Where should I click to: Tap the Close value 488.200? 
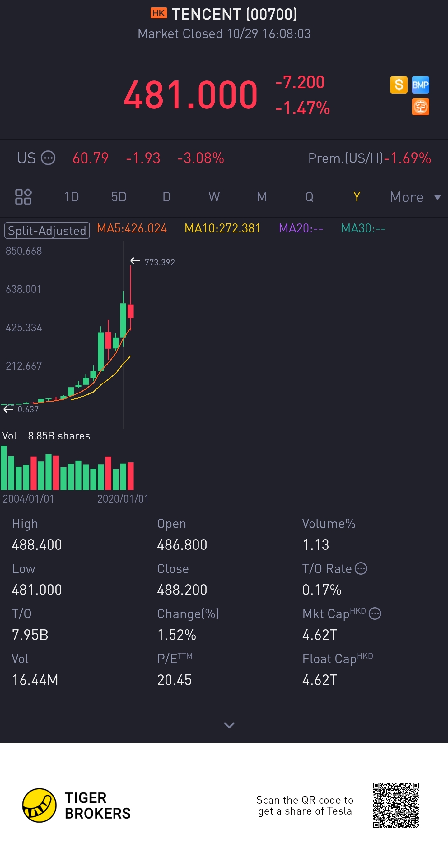click(x=182, y=590)
